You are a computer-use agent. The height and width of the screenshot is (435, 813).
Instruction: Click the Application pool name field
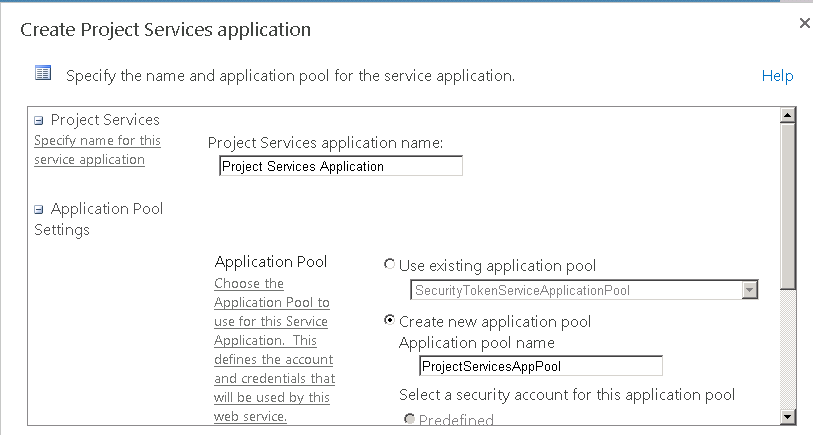541,366
